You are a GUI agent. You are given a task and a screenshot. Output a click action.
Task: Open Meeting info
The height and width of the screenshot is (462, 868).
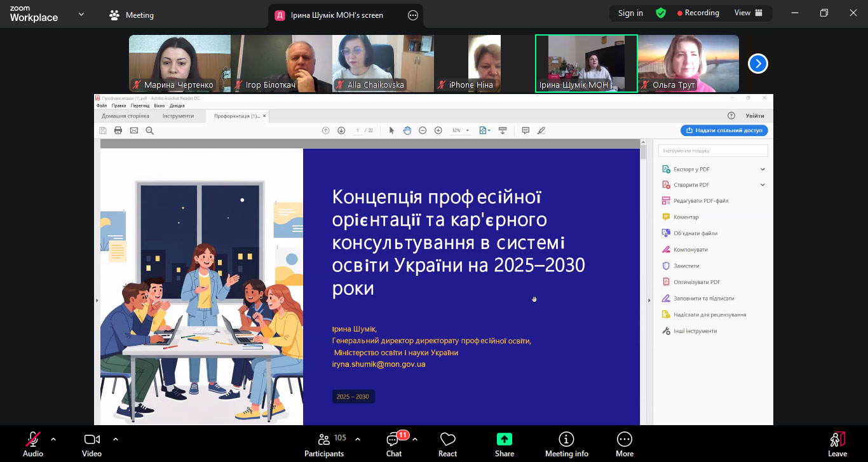click(x=566, y=443)
